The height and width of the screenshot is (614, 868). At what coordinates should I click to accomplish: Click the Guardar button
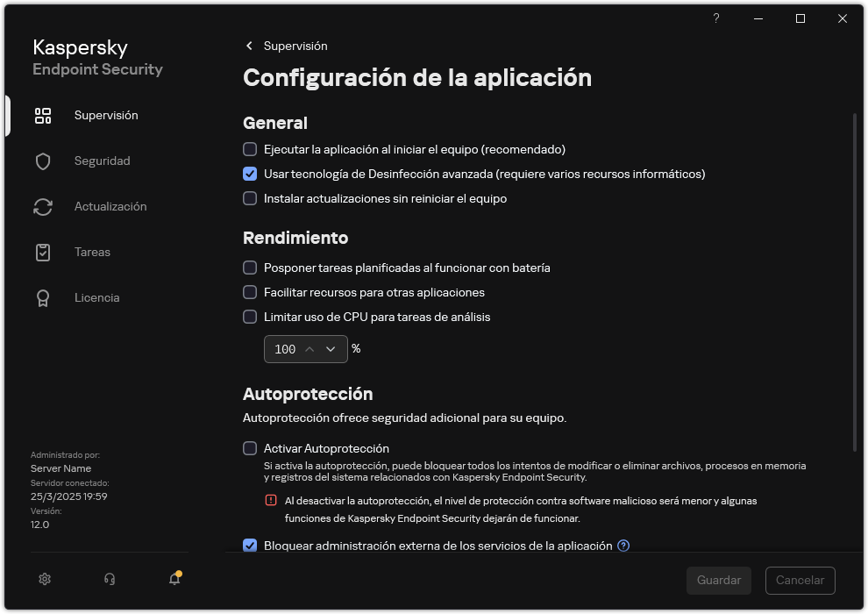point(718,580)
